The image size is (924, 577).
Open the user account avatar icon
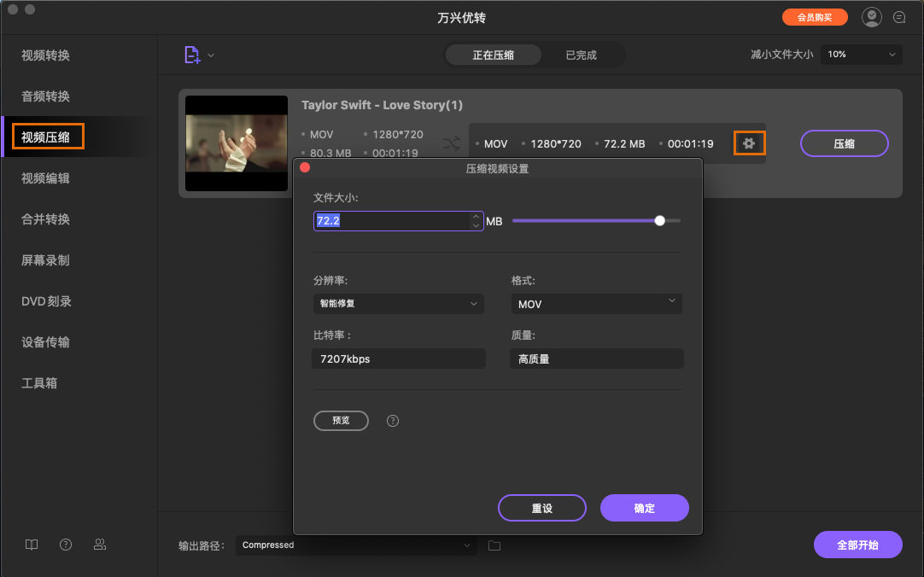point(871,16)
